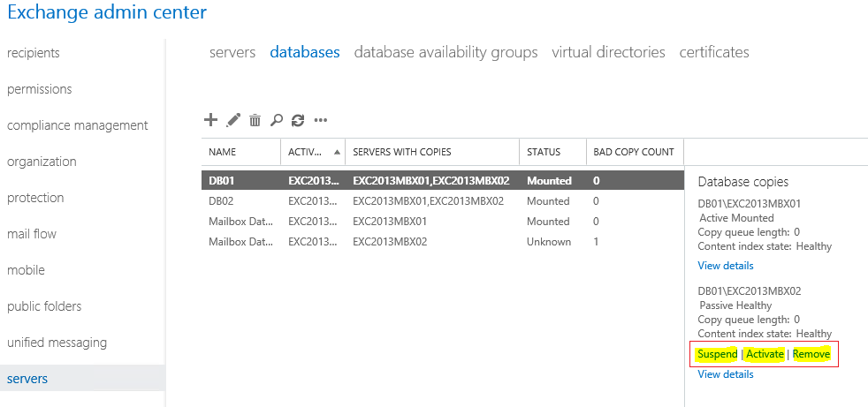Select the DB01 database row
Screen dimensions: 868x407
442,180
